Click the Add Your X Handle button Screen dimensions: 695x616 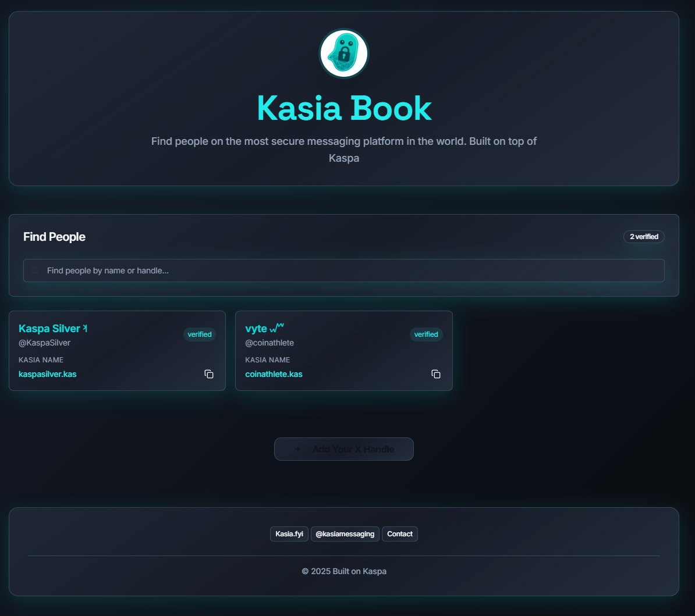[344, 449]
